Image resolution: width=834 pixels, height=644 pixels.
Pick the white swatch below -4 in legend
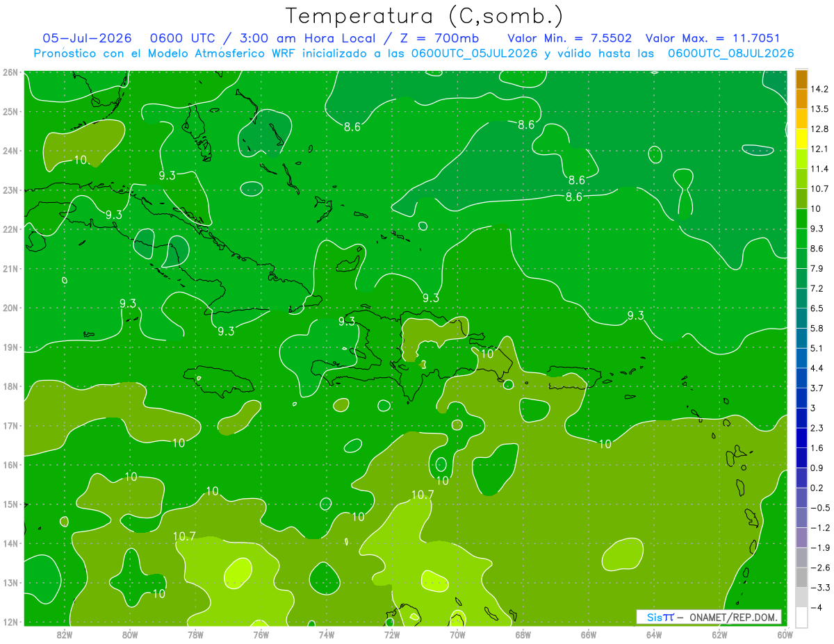coord(801,617)
